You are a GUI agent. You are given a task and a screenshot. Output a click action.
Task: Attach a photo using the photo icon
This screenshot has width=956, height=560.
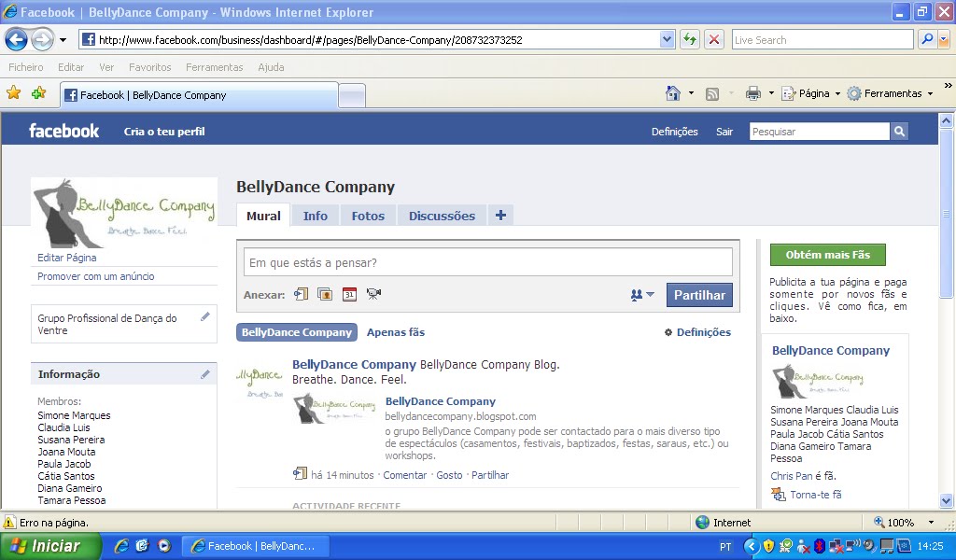coord(325,294)
